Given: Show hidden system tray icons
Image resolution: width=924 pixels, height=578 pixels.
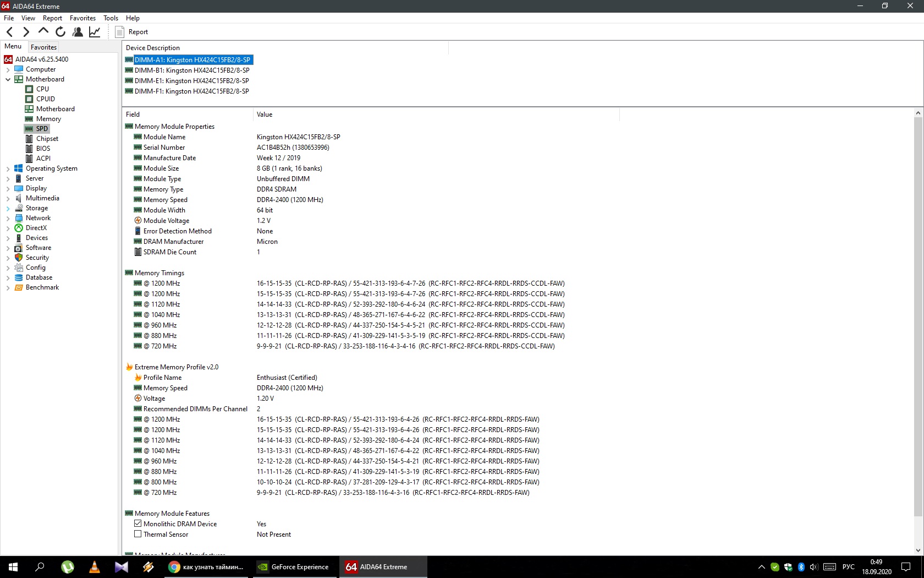Looking at the screenshot, I should [x=762, y=567].
